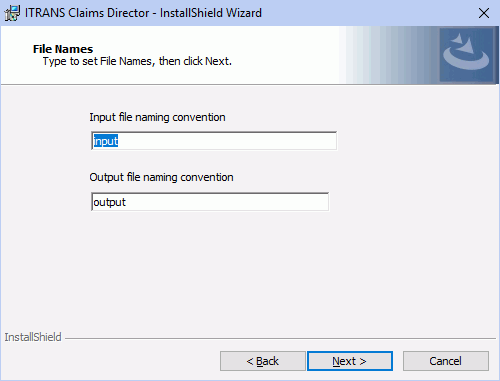Screen dimensions: 500x381
Task: Click the ITRANS Claims Director window title
Action: pyautogui.click(x=143, y=13)
